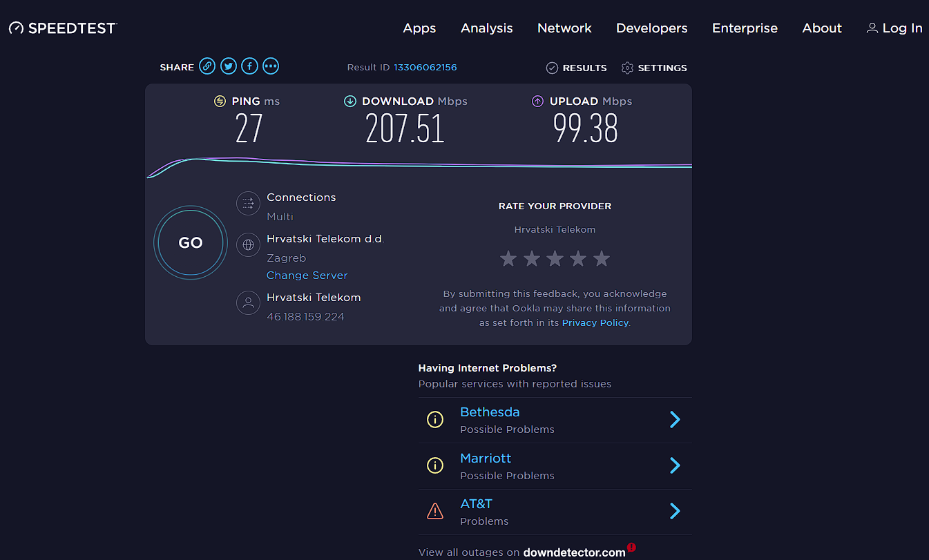Click the Bethesda info icon

point(434,419)
